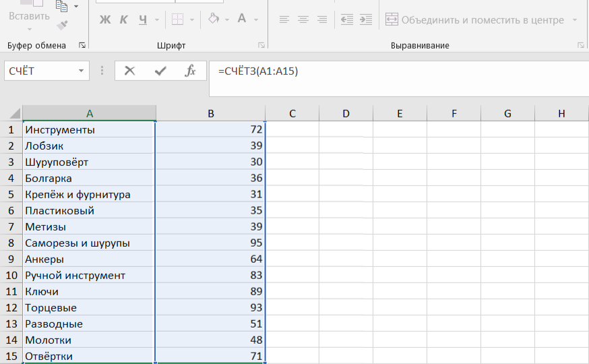Click the Select All corner triangle
The width and height of the screenshot is (589, 364).
point(14,113)
